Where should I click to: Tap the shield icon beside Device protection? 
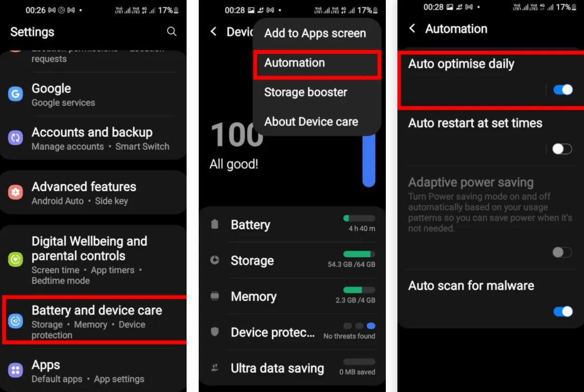[215, 332]
